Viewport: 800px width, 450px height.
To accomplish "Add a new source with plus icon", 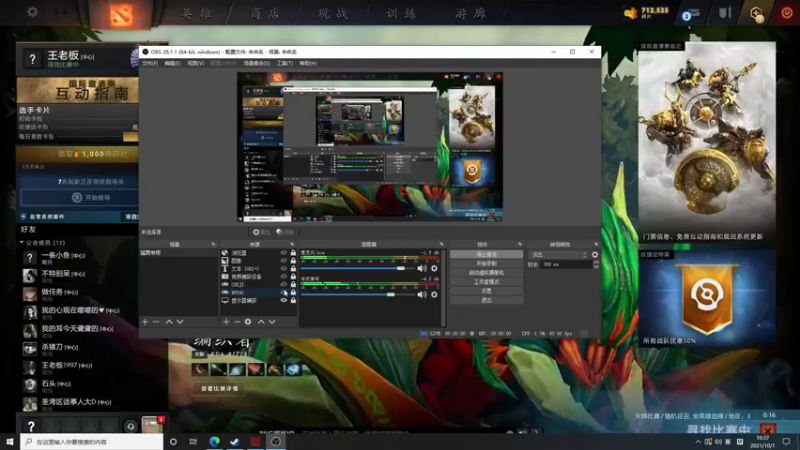I will (x=226, y=322).
